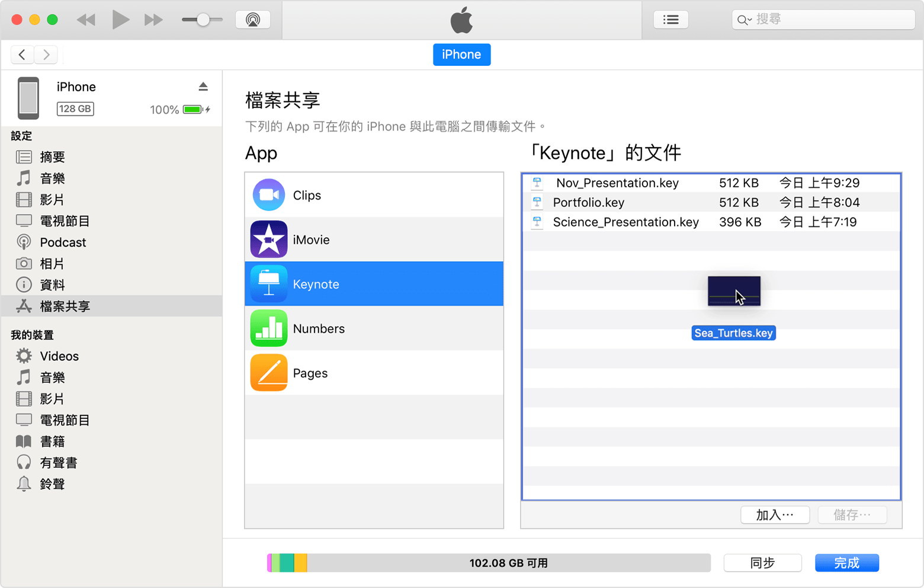Viewport: 924px width, 588px height.
Task: Click file icon beside Nov_Presentation.key
Action: coord(537,183)
